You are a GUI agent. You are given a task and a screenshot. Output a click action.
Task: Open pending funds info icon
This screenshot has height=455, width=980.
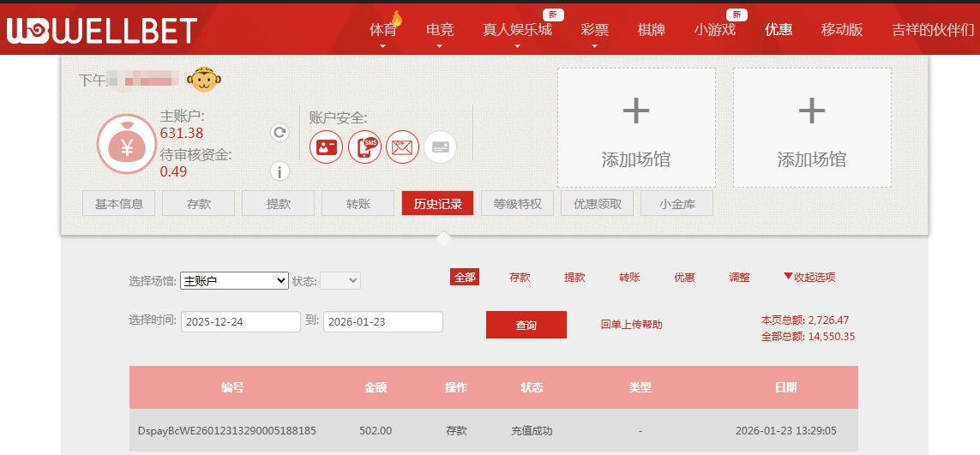[x=280, y=171]
